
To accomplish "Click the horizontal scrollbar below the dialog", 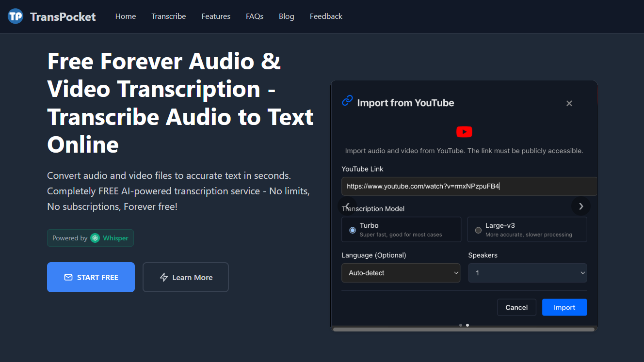I will coord(463,330).
